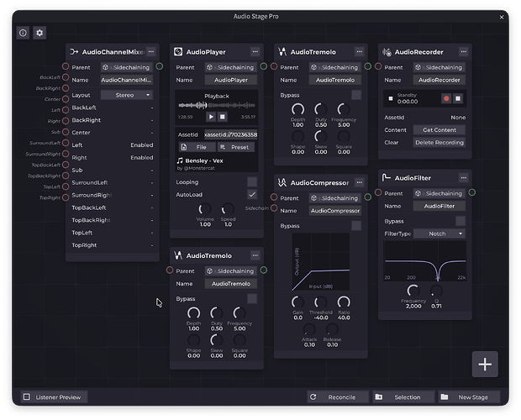The image size is (521, 420).
Task: Click the AudioCompressor Ratio knob
Action: tap(344, 302)
